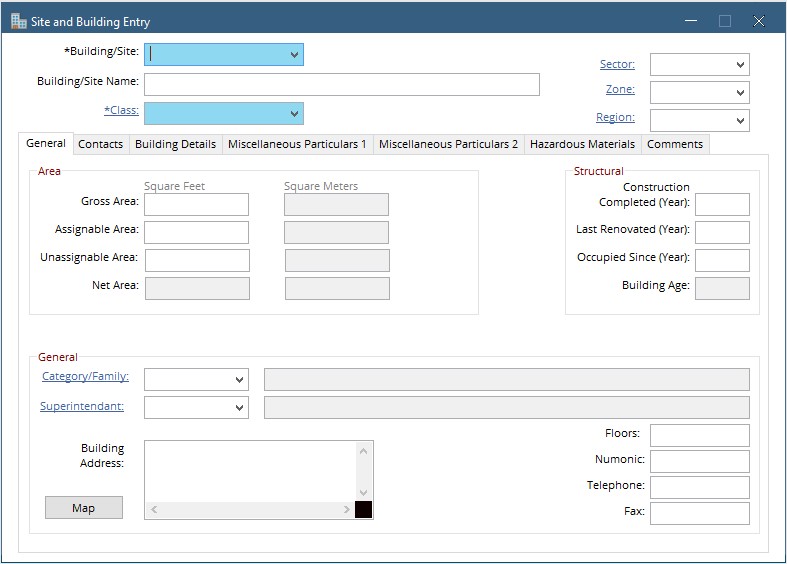This screenshot has width=787, height=564.
Task: Click the Building/Site Name text field
Action: [341, 84]
